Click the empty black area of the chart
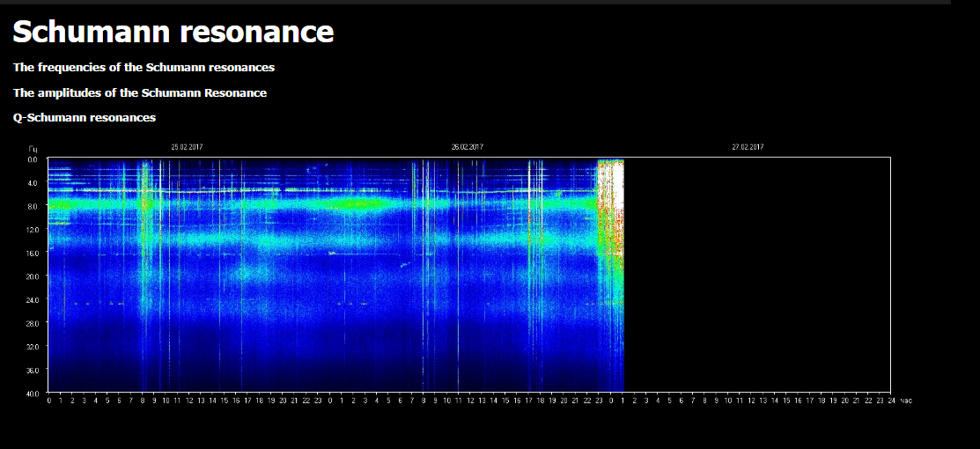This screenshot has width=980, height=449. (757, 273)
